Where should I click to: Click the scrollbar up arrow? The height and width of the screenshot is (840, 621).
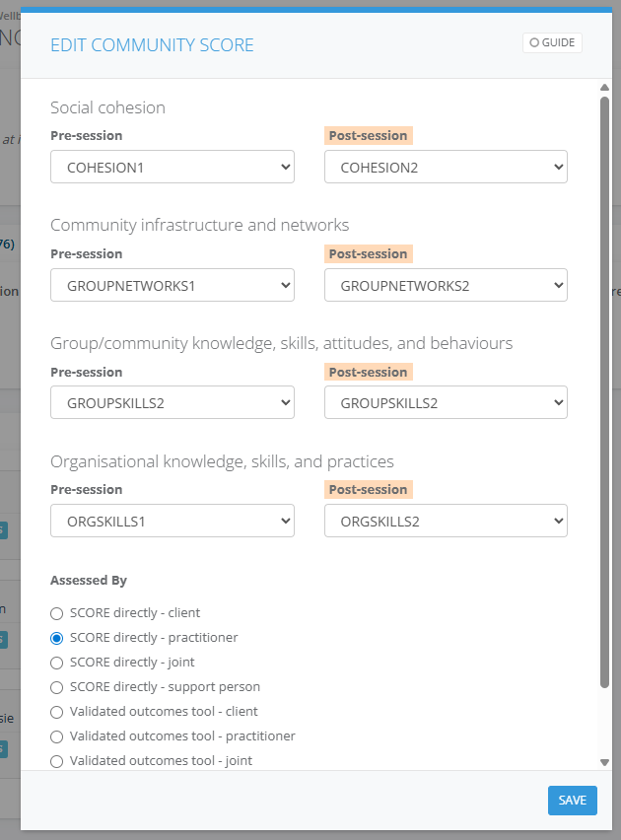pos(605,88)
